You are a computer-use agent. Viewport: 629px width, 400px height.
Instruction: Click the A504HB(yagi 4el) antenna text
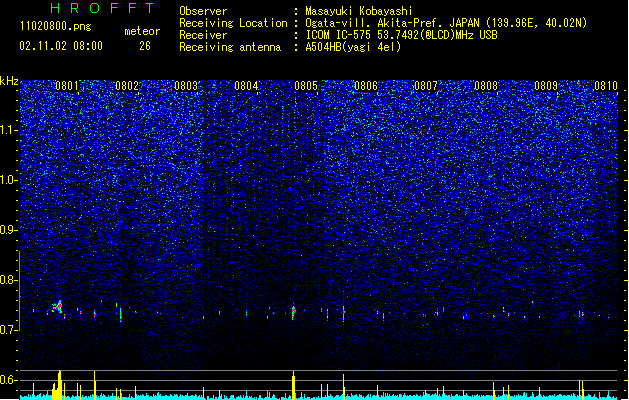click(353, 47)
